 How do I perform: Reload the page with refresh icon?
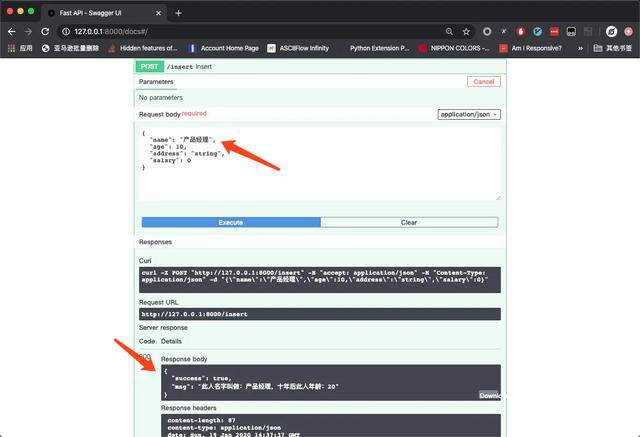(46, 31)
